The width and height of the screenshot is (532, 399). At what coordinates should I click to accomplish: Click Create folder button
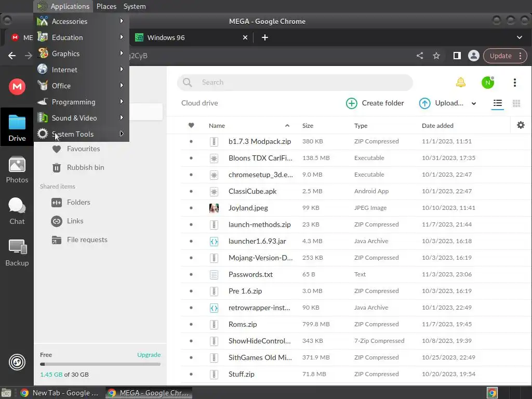[375, 103]
